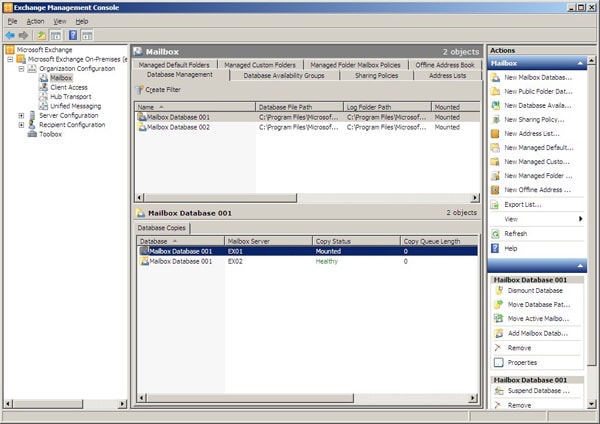Image resolution: width=600 pixels, height=424 pixels.
Task: Click the database list horizontal scrollbar right arrow
Action: (475, 198)
